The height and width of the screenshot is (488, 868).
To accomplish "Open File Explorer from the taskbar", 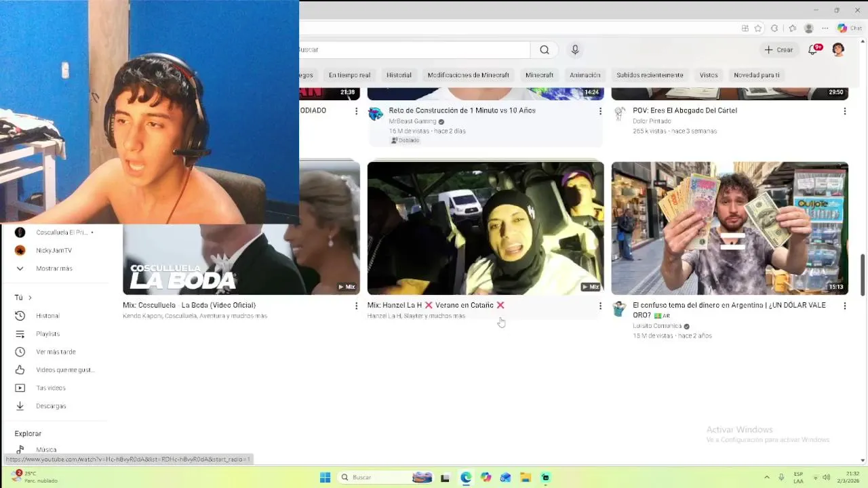I will click(526, 477).
